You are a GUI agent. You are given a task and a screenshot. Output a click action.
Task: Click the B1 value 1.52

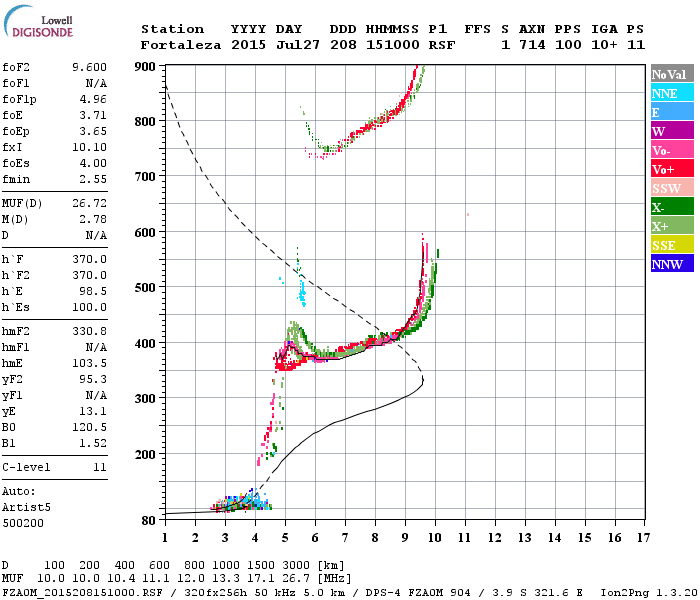coord(93,443)
